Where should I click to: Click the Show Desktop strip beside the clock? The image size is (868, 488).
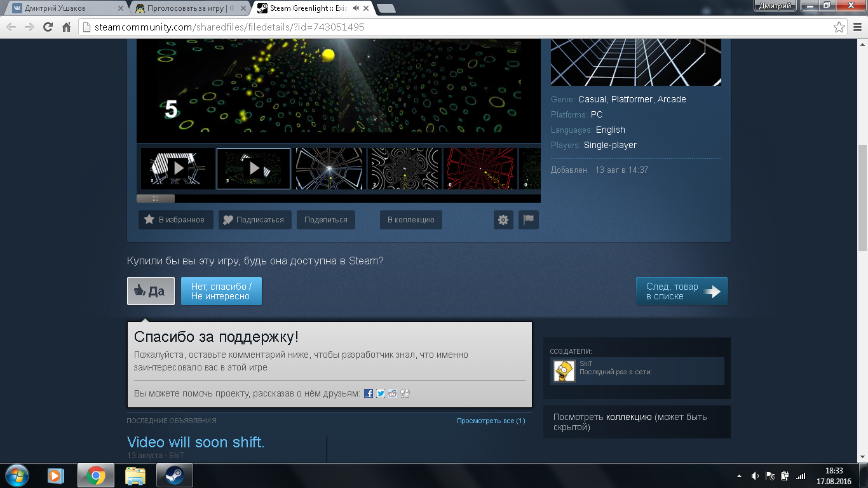pos(864,476)
